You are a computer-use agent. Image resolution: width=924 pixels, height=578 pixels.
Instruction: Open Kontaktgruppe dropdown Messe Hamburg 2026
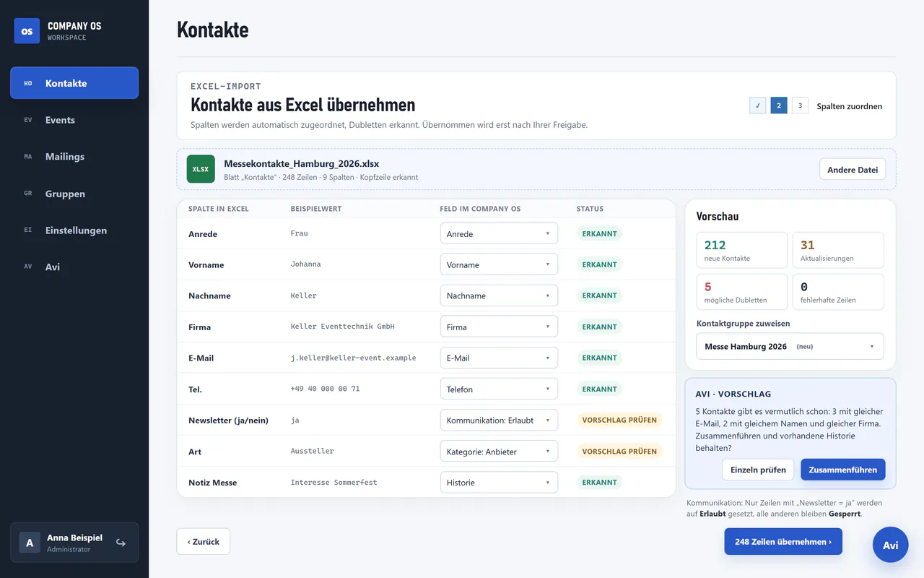pyautogui.click(x=790, y=346)
